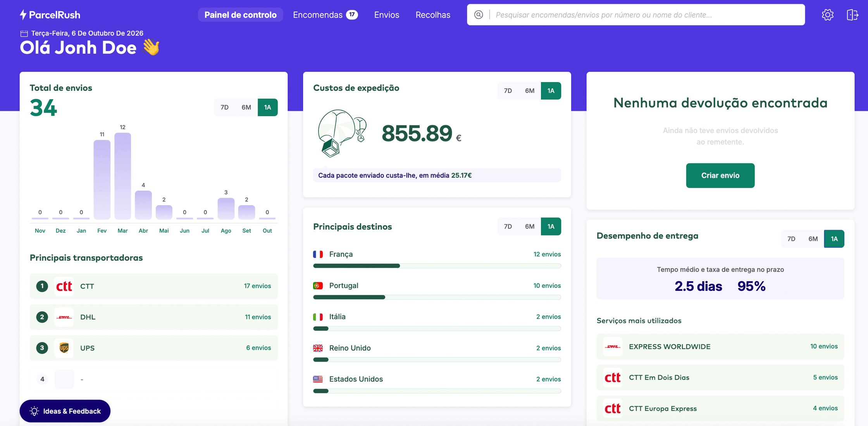Select 1A range in Custos de expedição
The height and width of the screenshot is (426, 868).
tap(551, 91)
